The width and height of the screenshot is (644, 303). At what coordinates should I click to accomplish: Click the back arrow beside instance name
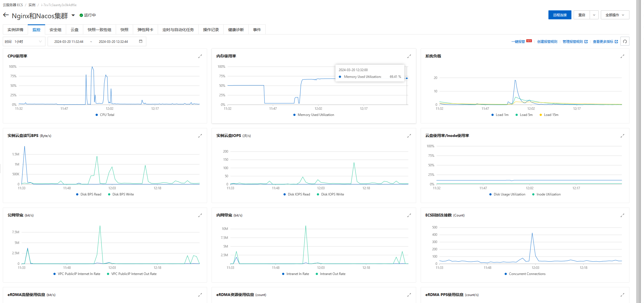point(6,15)
